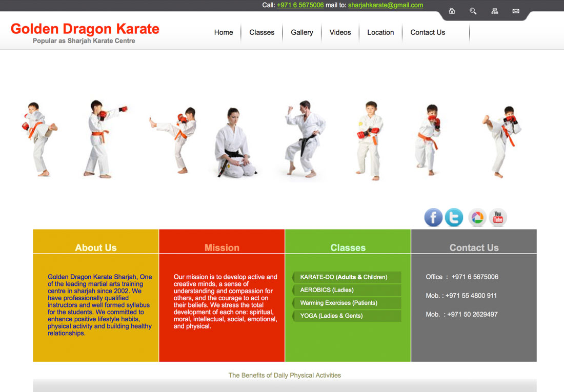Open the Videos section
Screen dimensions: 564x392
(x=340, y=32)
